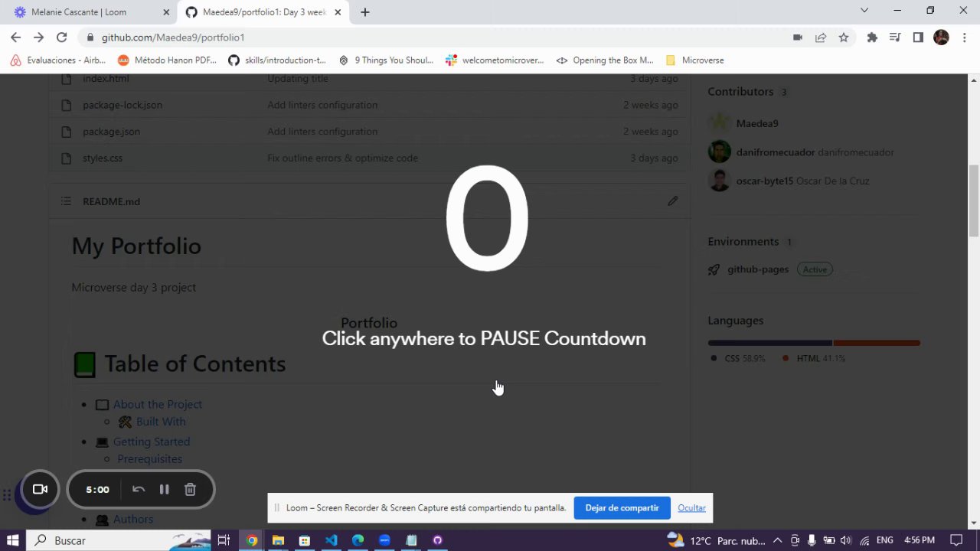Open a new browser tab
This screenshot has height=551, width=980.
pos(365,12)
